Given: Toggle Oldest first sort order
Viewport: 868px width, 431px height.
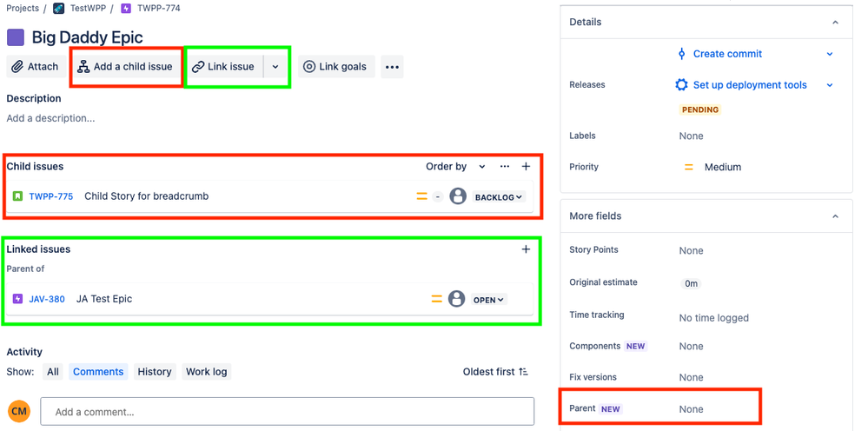Looking at the screenshot, I should [x=495, y=373].
